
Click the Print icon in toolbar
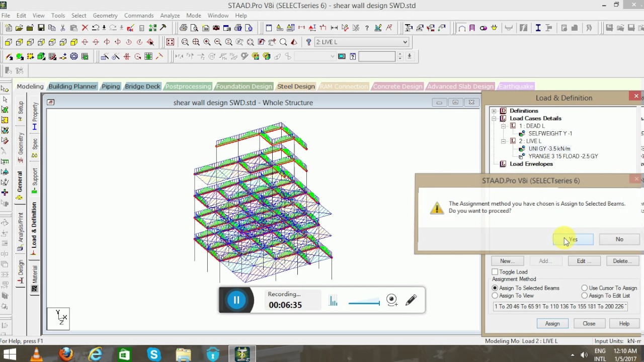click(183, 28)
